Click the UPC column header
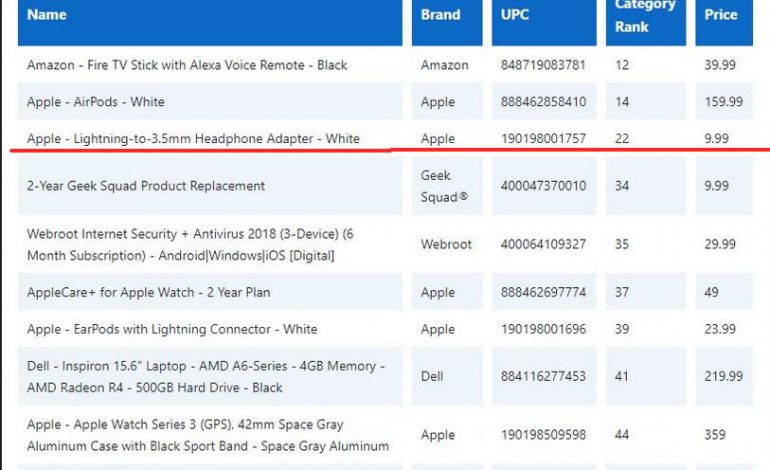The image size is (770, 470). [x=516, y=15]
